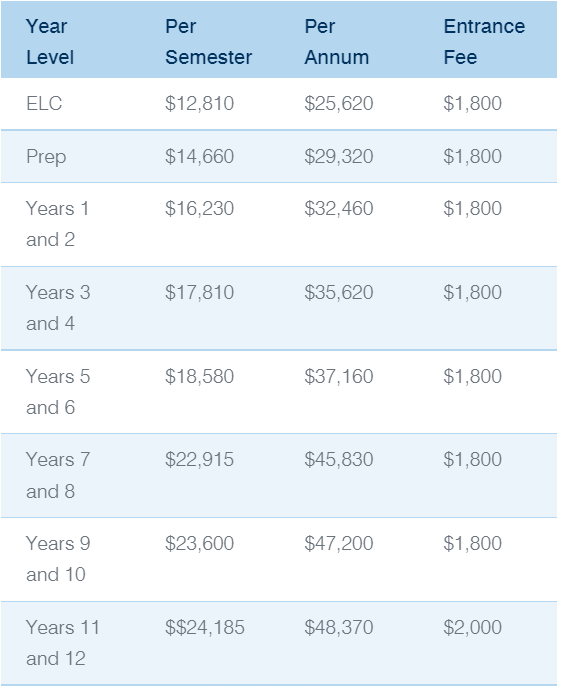Select the $22,915 semester fee
The image size is (561, 689).
pos(199,460)
